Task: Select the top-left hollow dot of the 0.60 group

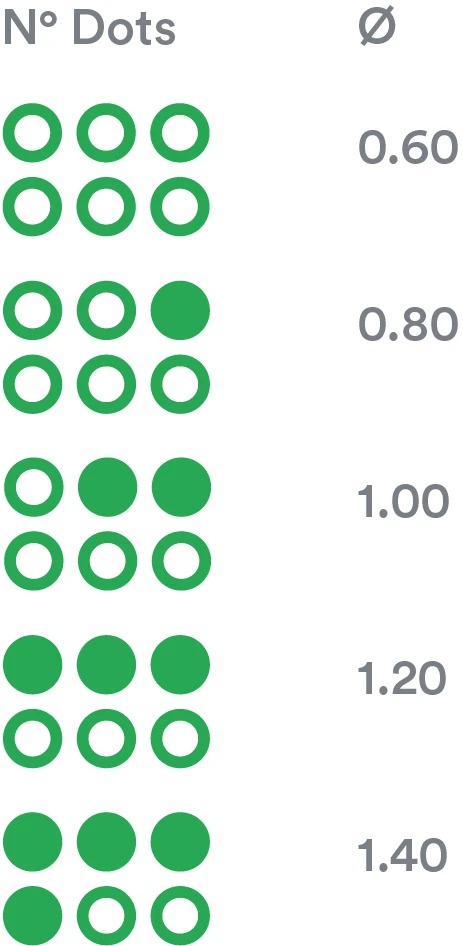Action: point(33,133)
